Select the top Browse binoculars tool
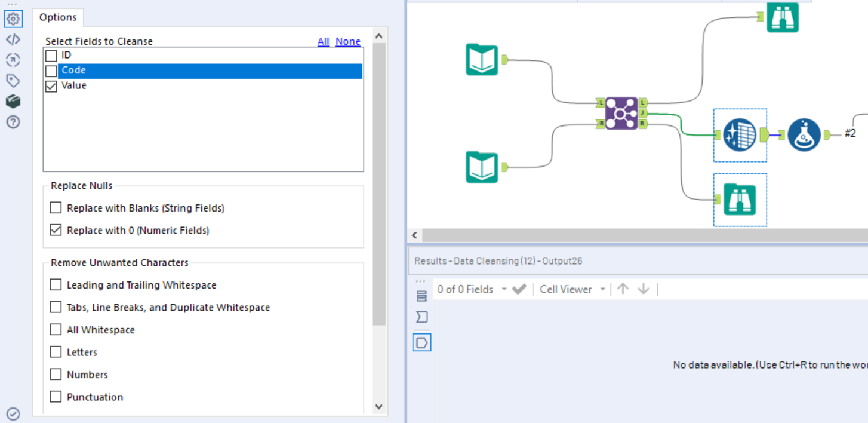Image resolution: width=868 pixels, height=423 pixels. (782, 17)
